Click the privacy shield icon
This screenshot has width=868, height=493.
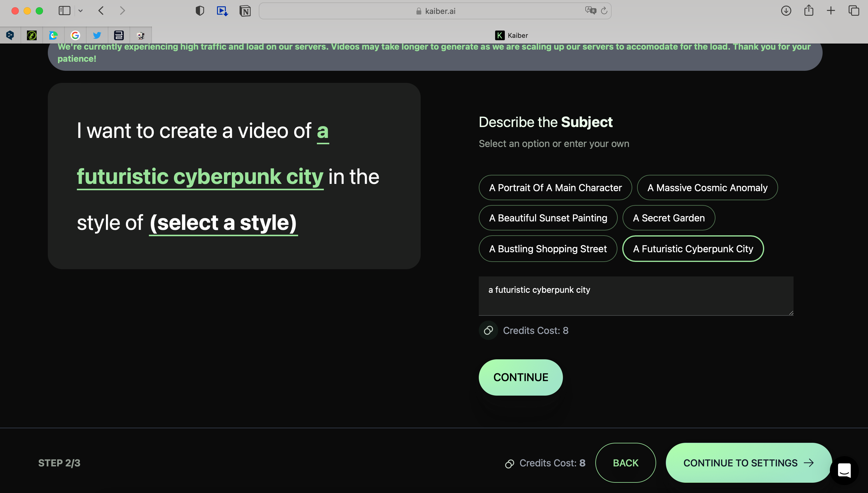(200, 11)
